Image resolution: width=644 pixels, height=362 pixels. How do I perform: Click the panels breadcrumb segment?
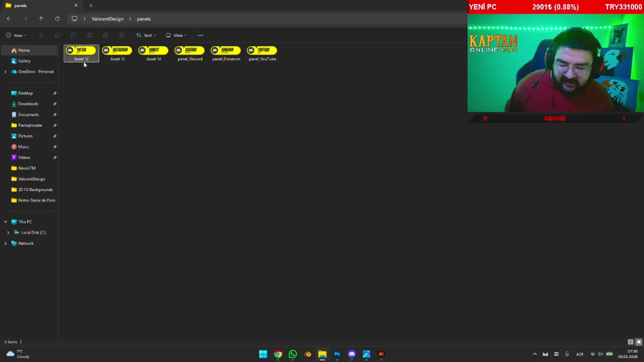(143, 19)
